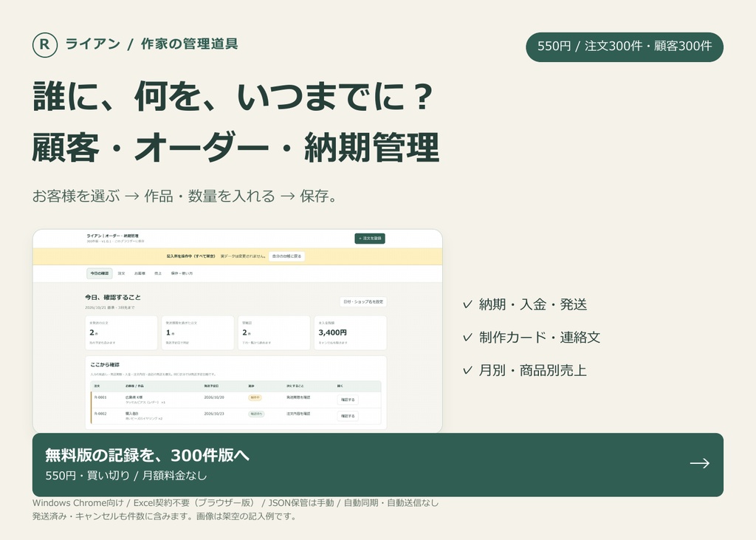Click the app preview screenshot thumbnail

coord(237,331)
